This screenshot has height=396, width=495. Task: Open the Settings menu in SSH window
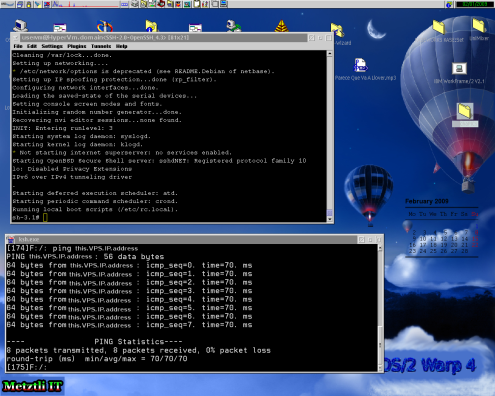pyautogui.click(x=52, y=46)
